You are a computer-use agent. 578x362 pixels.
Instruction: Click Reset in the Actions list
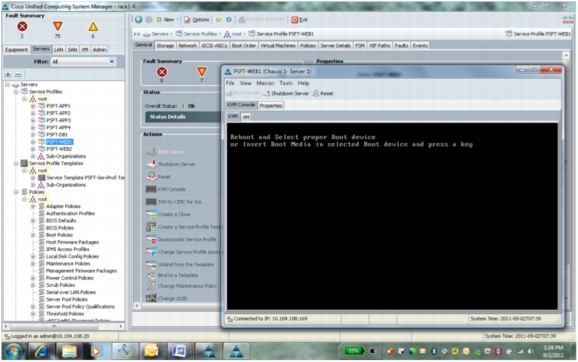pos(164,177)
